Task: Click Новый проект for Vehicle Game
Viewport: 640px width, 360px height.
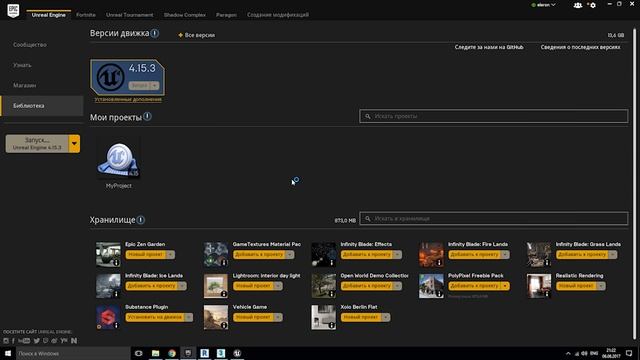Action: [253, 317]
